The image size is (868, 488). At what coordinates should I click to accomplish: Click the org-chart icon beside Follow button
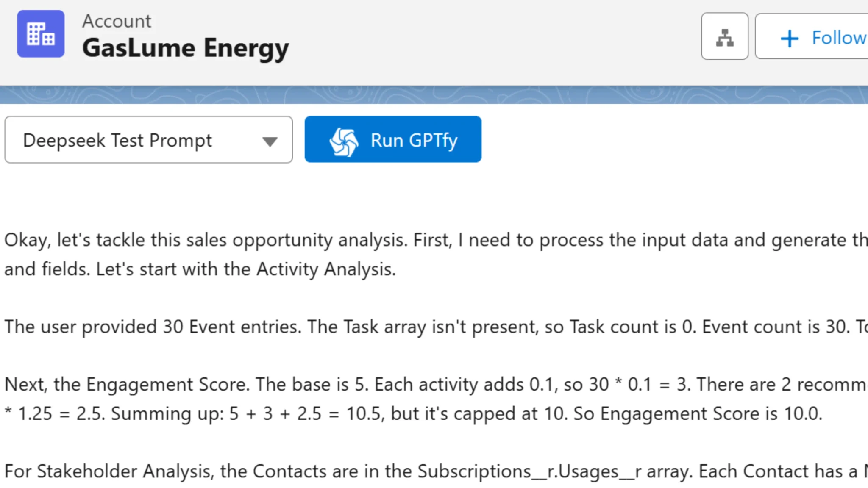(725, 36)
